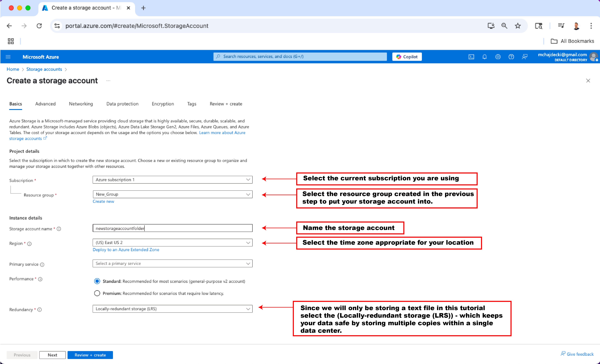The height and width of the screenshot is (364, 600).
Task: Close the Create a storage account blade
Action: (x=588, y=81)
